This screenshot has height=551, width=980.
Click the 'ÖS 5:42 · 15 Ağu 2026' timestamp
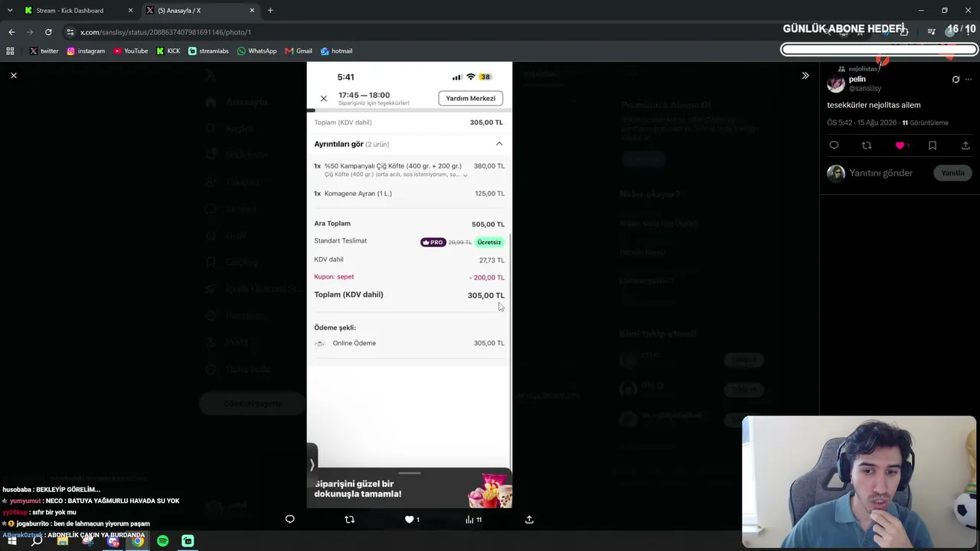point(861,122)
